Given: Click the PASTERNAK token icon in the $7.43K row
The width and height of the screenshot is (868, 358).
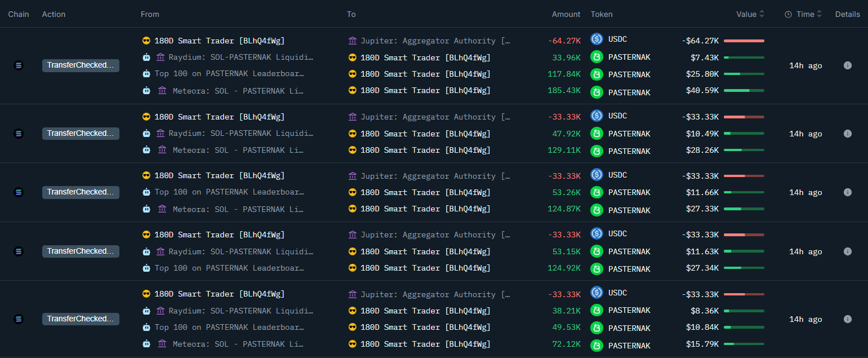Looking at the screenshot, I should pos(597,57).
